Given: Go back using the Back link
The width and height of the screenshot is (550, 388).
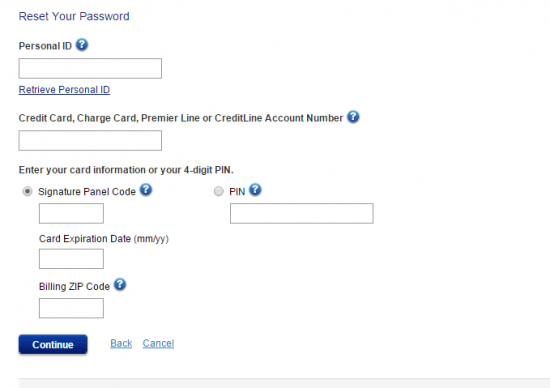Looking at the screenshot, I should tap(121, 343).
